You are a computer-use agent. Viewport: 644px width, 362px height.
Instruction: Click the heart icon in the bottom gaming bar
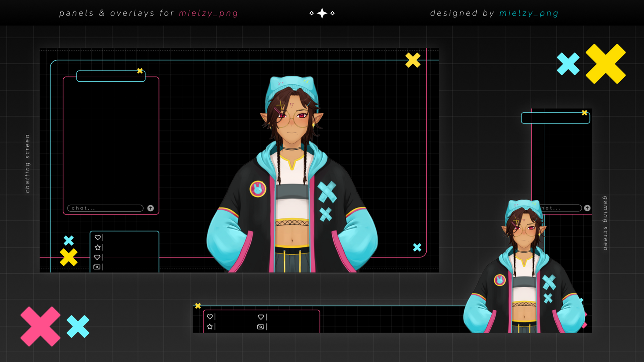pos(210,317)
